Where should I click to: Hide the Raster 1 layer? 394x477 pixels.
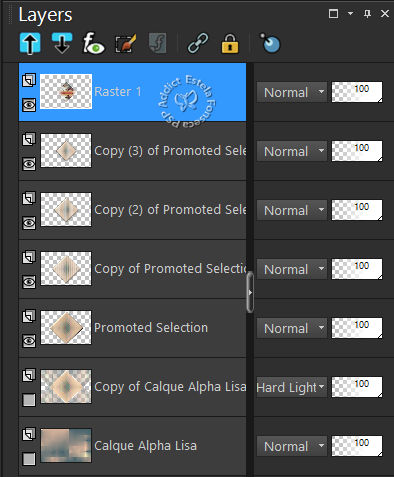coord(29,105)
